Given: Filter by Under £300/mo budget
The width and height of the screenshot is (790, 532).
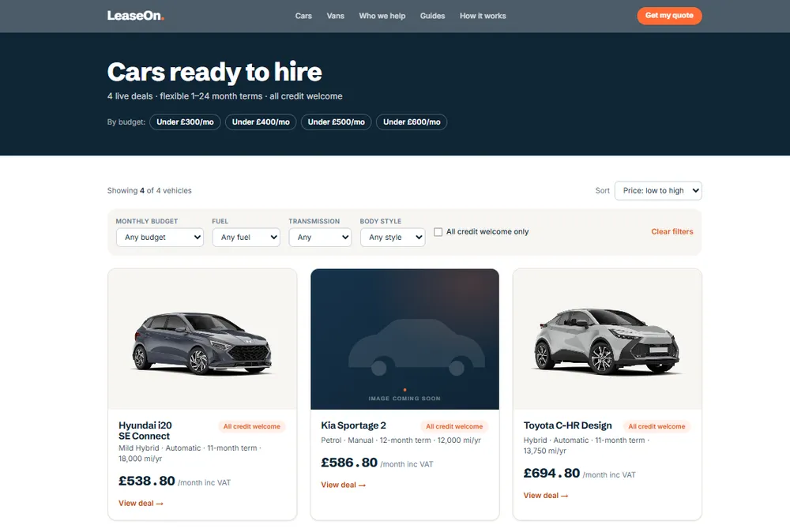Looking at the screenshot, I should pos(185,122).
